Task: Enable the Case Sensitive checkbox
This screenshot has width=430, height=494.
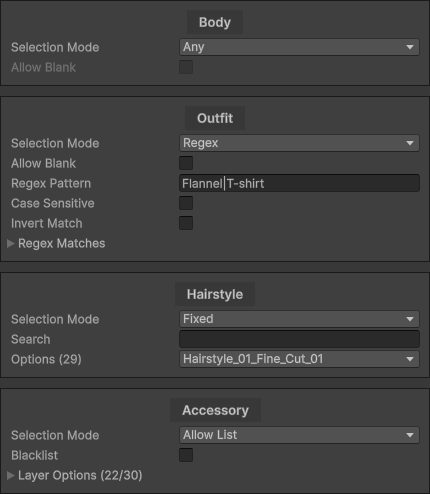Action: tap(186, 203)
